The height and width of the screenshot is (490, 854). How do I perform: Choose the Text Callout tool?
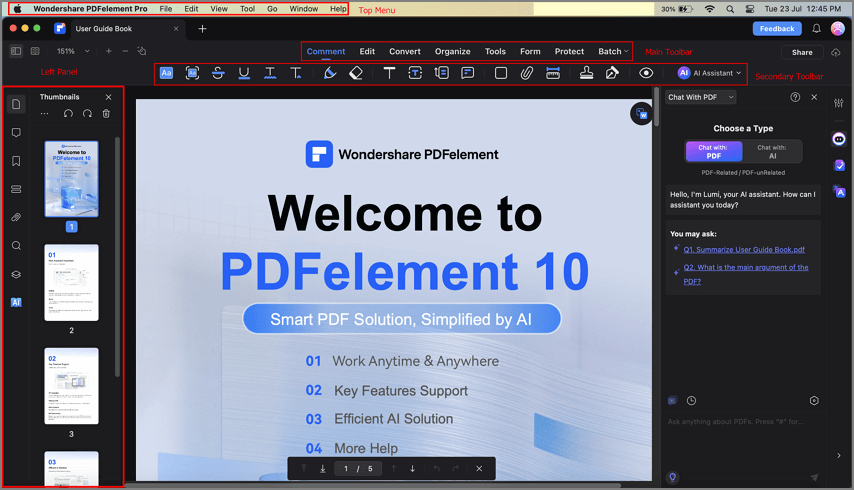coord(442,73)
